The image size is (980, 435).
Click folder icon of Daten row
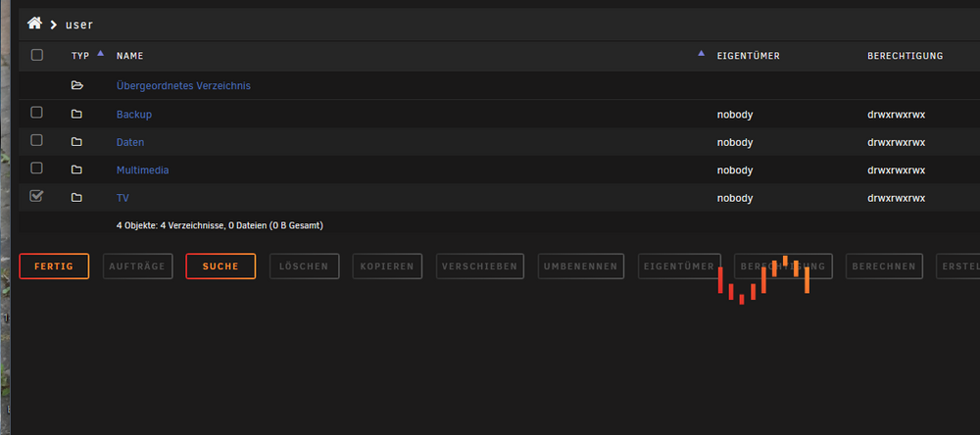pos(76,142)
